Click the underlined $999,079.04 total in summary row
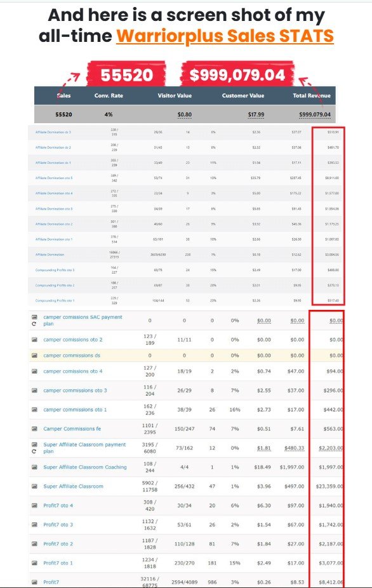Image resolution: width=372 pixels, height=588 pixels. tap(315, 114)
